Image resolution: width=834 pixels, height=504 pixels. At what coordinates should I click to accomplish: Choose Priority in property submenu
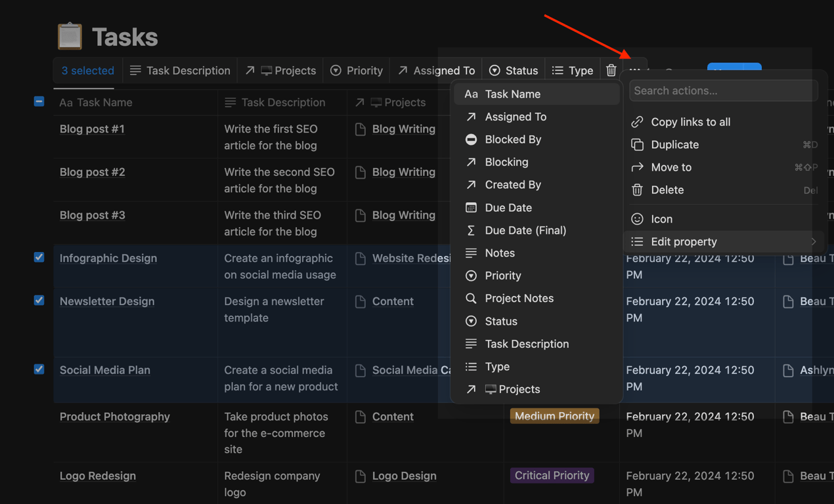pyautogui.click(x=537, y=276)
